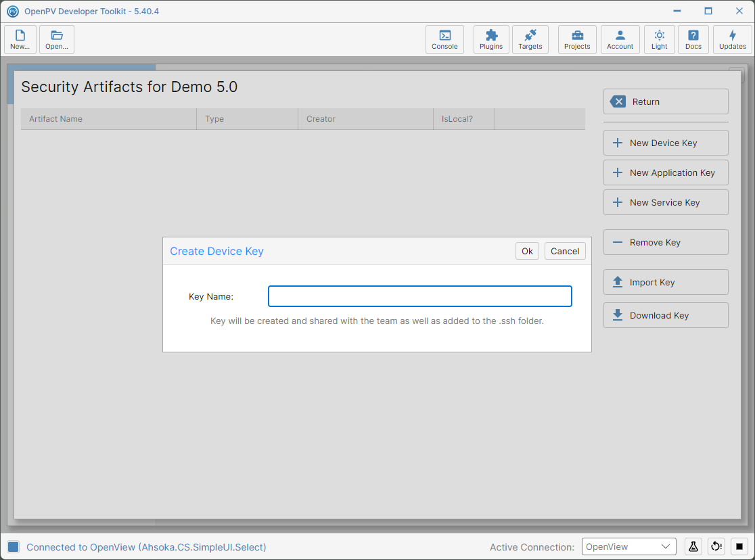The height and width of the screenshot is (560, 755).
Task: Maximize the OpenPV Developer Toolkit window
Action: pos(708,11)
